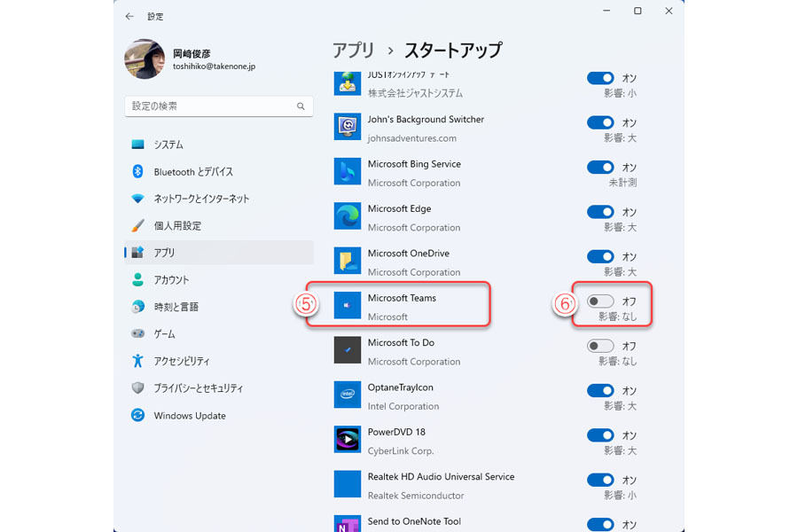798x532 pixels.
Task: Open Bluetooth とデバイス category
Action: [219, 171]
